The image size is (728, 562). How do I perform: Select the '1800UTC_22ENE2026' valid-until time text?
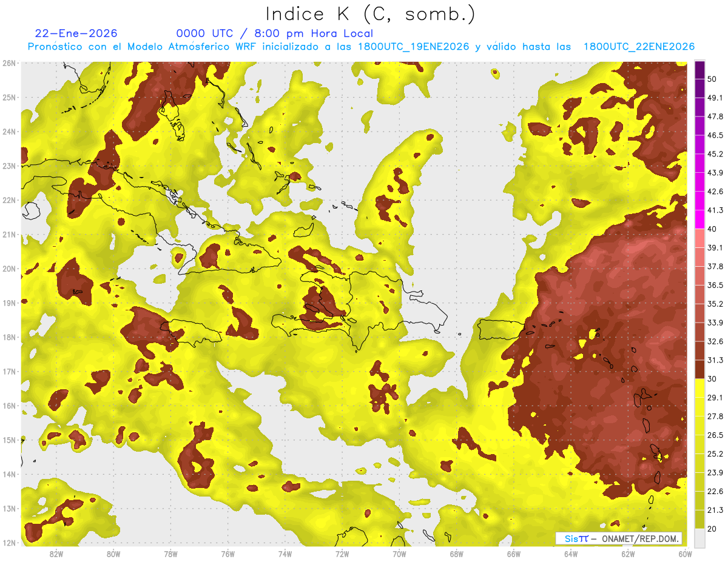click(639, 47)
